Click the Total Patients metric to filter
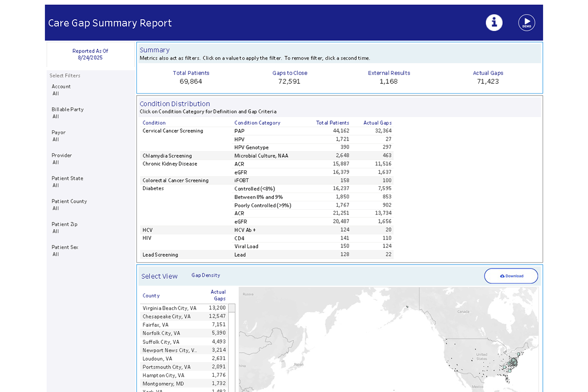 pyautogui.click(x=191, y=77)
